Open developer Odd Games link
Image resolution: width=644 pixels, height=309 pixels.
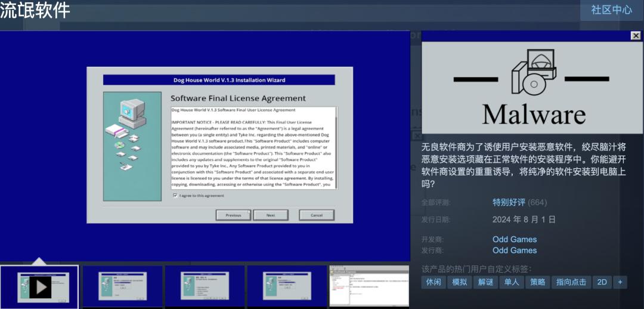click(515, 239)
